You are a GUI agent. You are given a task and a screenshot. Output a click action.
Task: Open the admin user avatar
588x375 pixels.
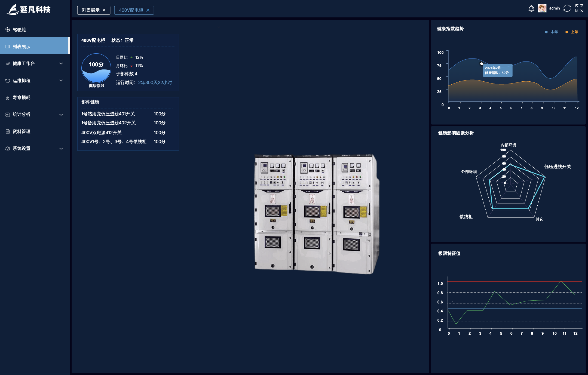[x=542, y=8]
